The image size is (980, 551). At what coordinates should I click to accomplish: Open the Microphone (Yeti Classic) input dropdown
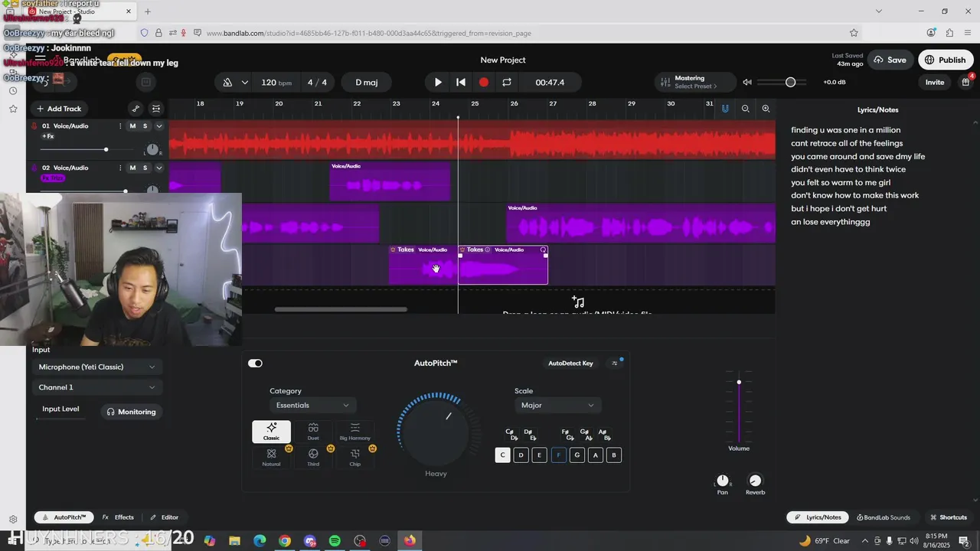pos(97,367)
